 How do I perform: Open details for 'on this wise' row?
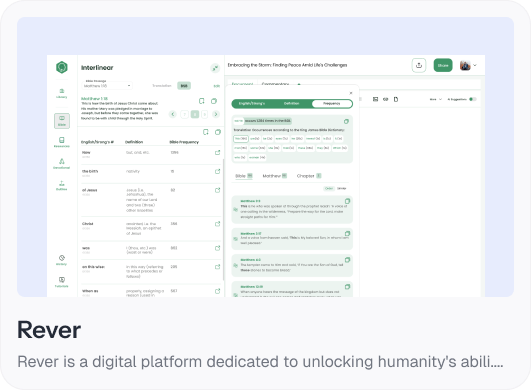[217, 267]
